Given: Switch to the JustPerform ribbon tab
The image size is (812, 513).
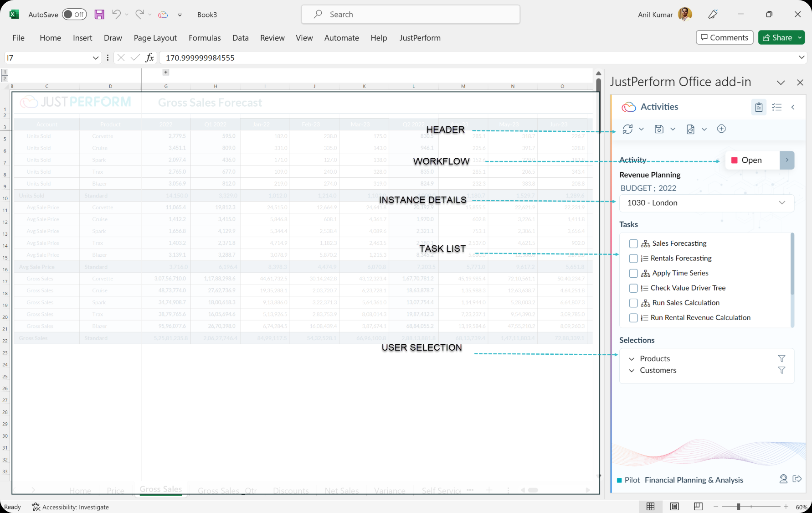Looking at the screenshot, I should [x=420, y=38].
